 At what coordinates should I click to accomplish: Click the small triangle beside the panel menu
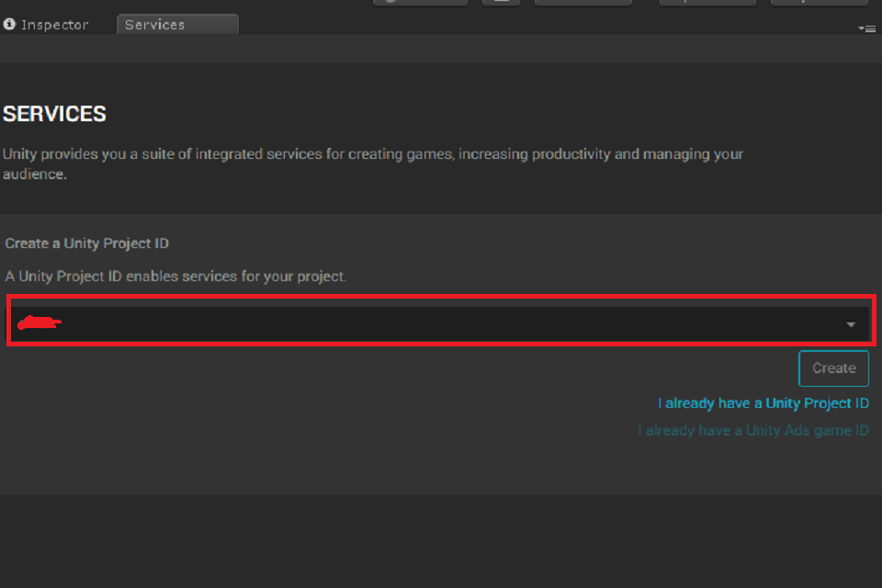coord(862,28)
